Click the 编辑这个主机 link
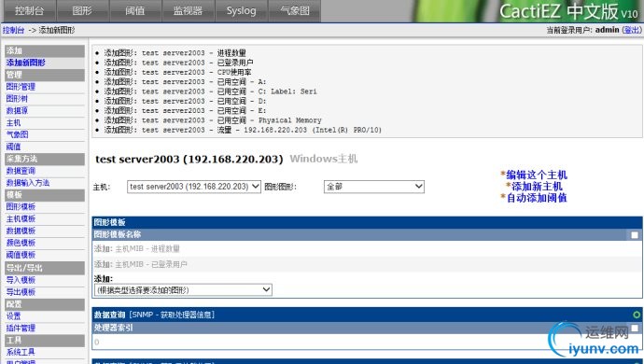Image resolution: width=644 pixels, height=364 pixels. tap(537, 175)
